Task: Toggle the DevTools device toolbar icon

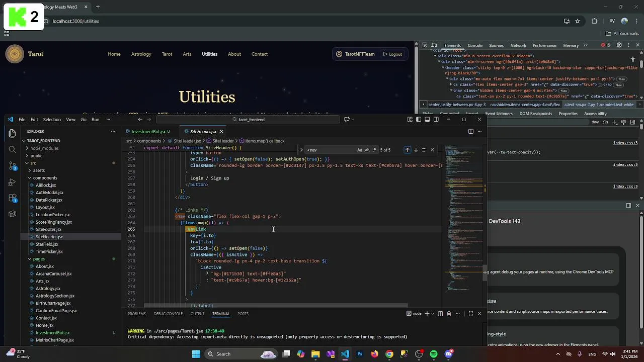Action: [x=434, y=45]
